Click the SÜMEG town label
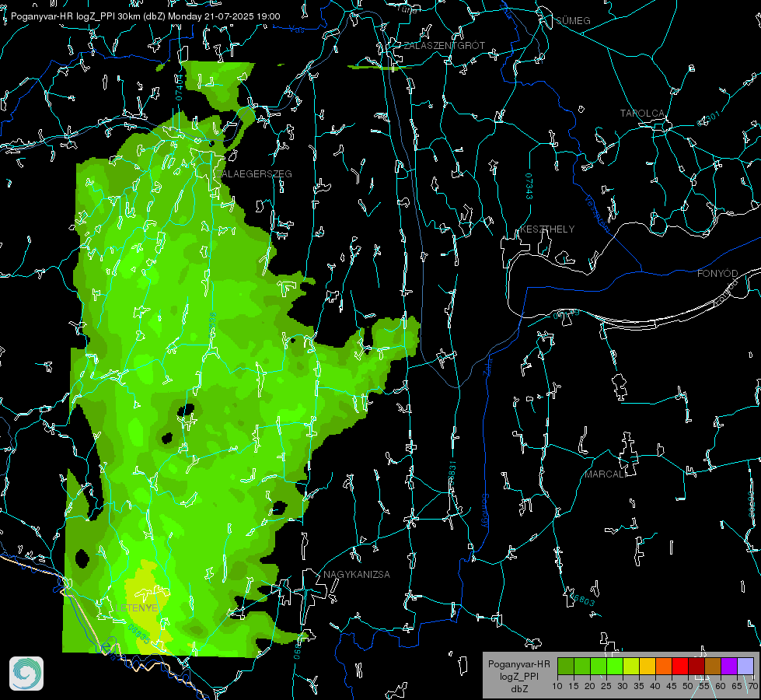The width and height of the screenshot is (761, 700). point(573,20)
